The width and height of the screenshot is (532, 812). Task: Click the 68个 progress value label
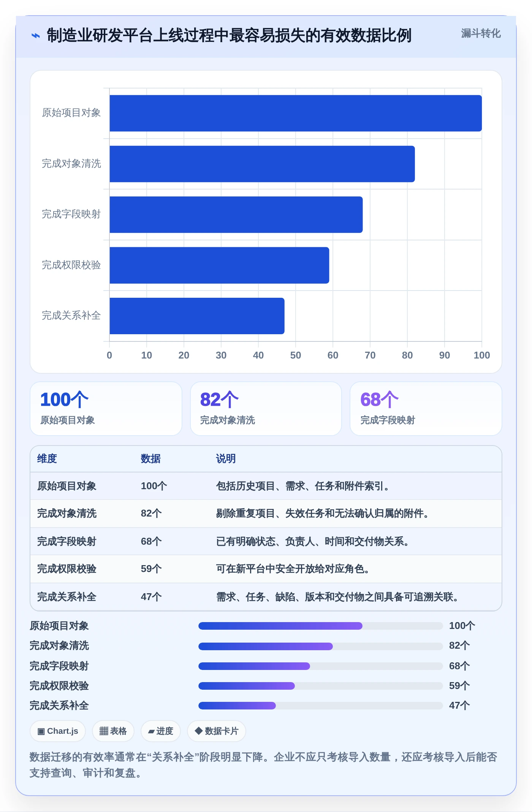459,666
